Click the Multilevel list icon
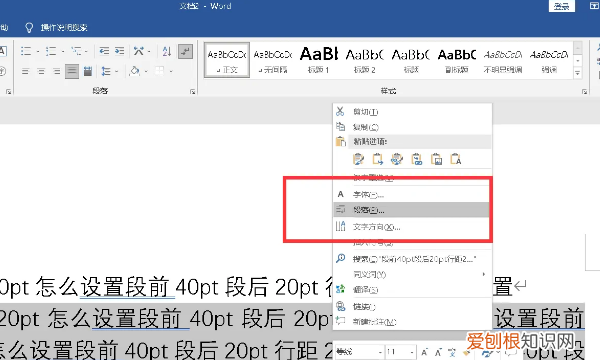Screen dimensions: 600x360 [x=76, y=51]
